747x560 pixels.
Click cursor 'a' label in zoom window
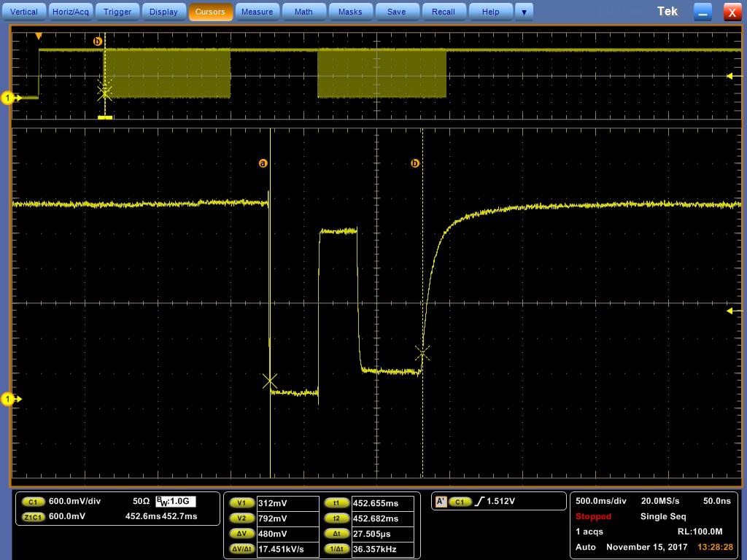click(263, 163)
